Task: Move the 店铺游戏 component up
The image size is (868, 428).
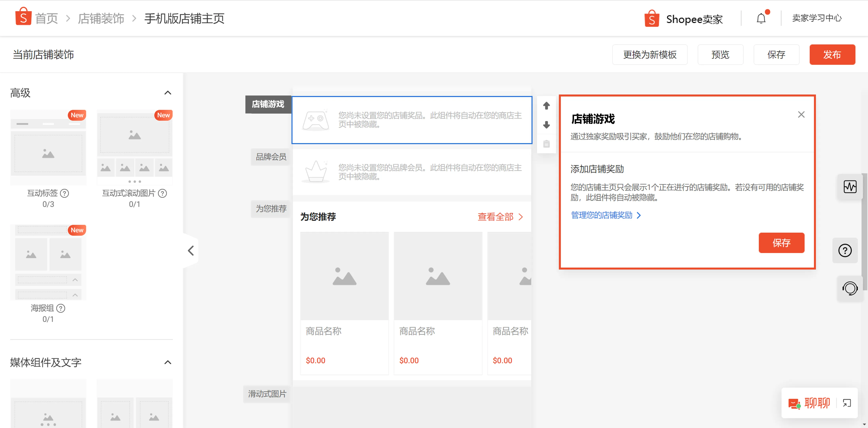Action: click(x=546, y=106)
